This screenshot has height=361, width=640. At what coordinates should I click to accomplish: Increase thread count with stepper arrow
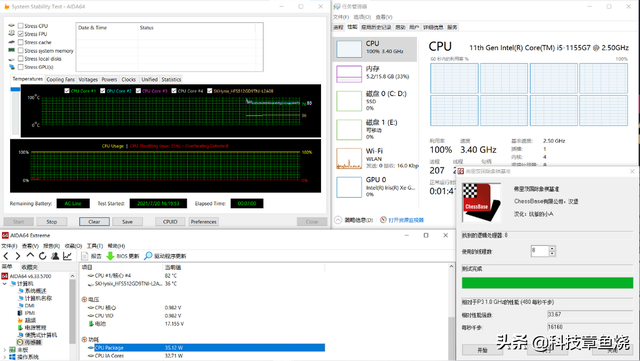(x=552, y=248)
